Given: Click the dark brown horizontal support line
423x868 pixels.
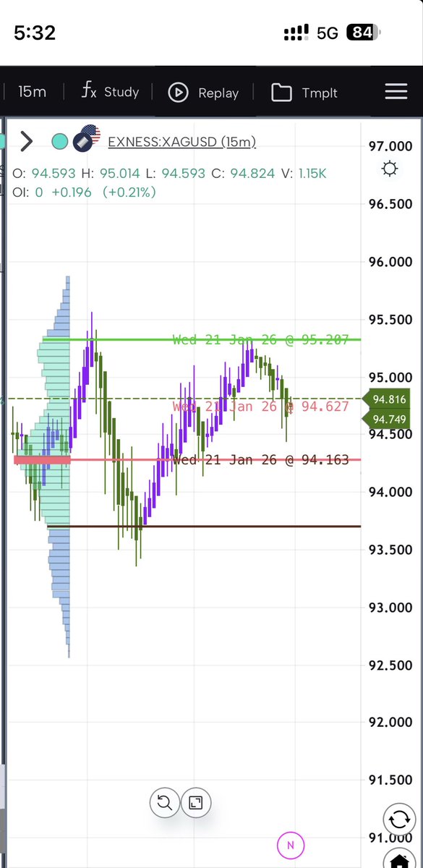Looking at the screenshot, I should tap(203, 527).
